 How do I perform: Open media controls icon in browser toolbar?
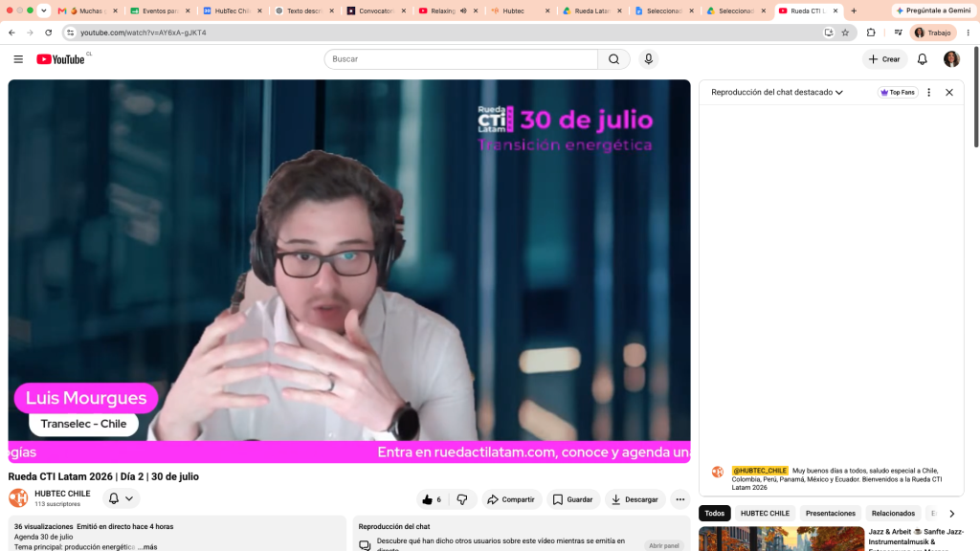tap(898, 33)
